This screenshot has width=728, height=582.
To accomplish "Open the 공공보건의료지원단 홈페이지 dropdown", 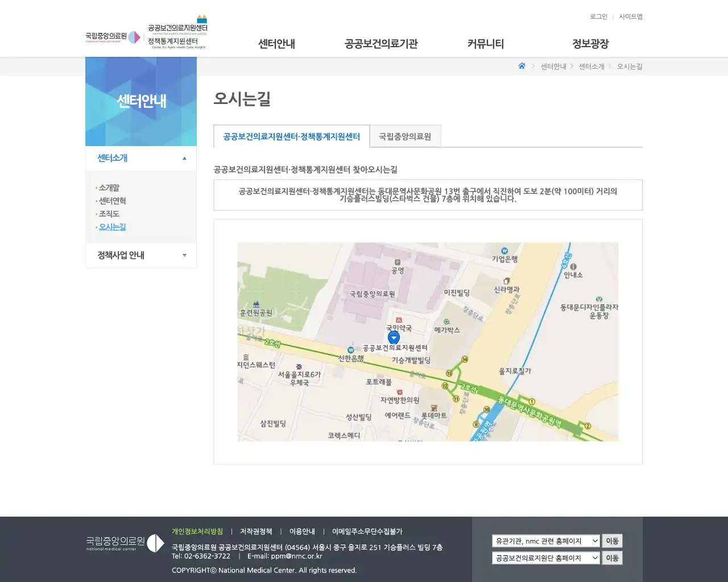I will pyautogui.click(x=545, y=558).
